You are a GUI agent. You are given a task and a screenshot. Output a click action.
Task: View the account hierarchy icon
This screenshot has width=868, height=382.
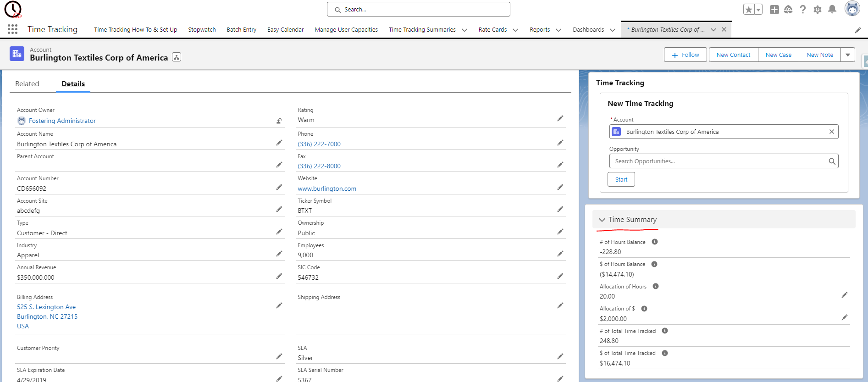(177, 57)
